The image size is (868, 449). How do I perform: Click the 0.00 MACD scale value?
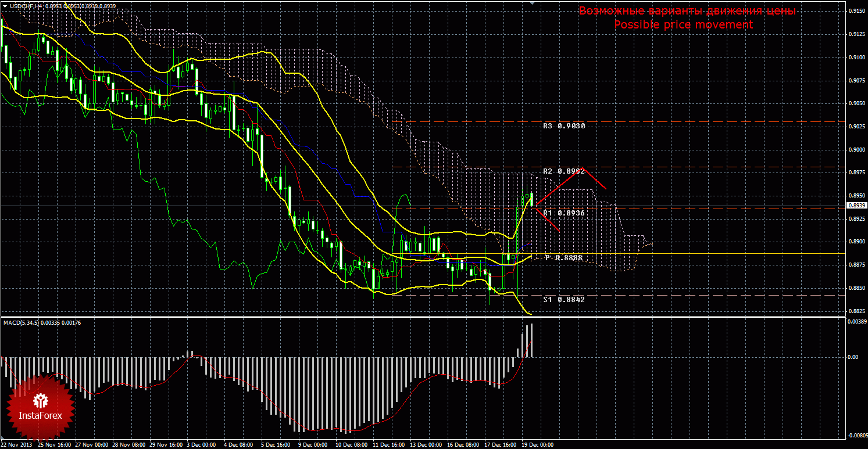853,357
